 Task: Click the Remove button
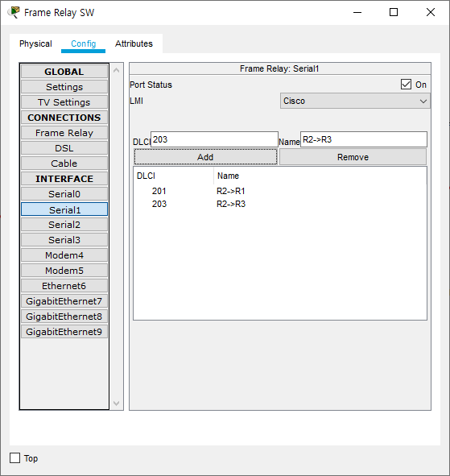pos(353,157)
